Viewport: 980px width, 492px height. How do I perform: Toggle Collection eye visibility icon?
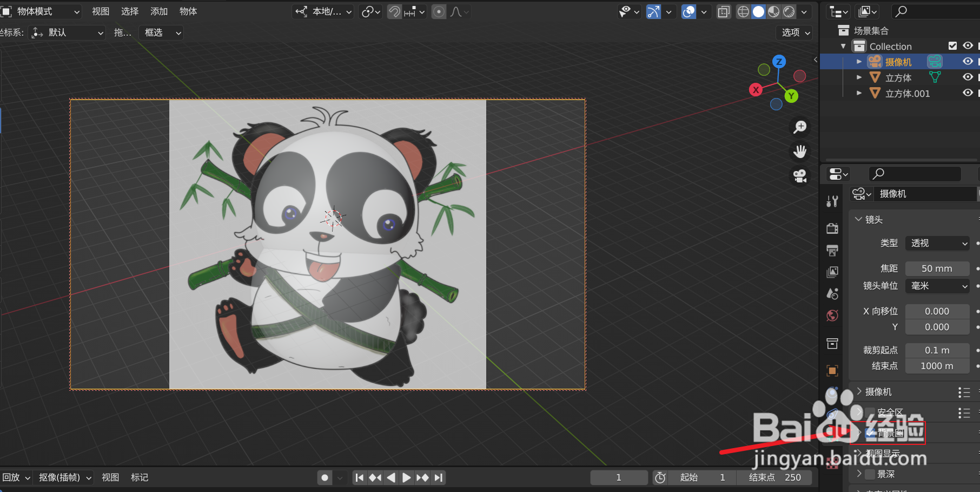point(968,46)
